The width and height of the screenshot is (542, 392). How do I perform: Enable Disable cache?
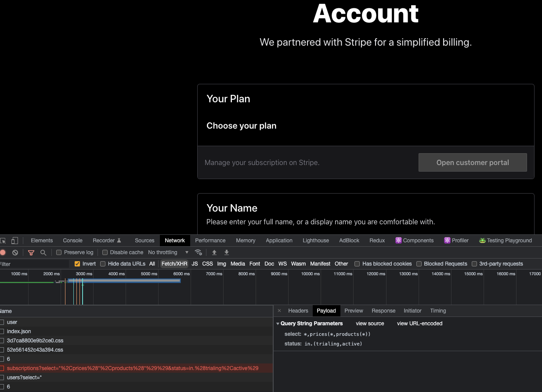105,252
